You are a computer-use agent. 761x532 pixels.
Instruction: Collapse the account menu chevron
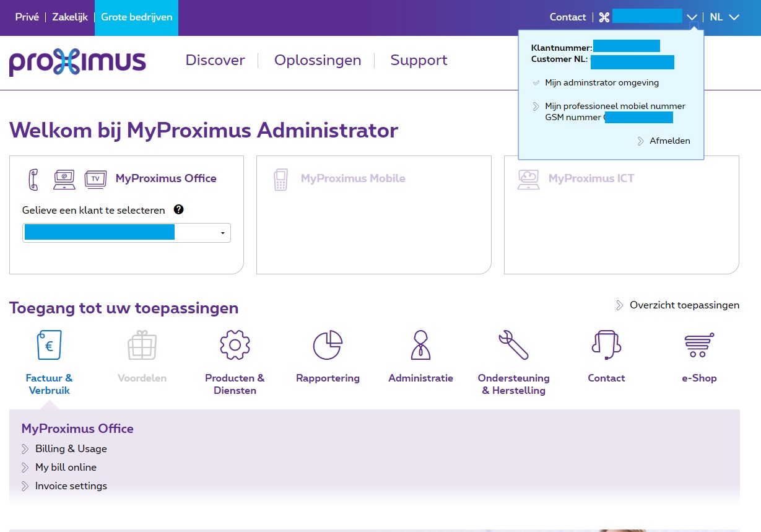point(692,17)
